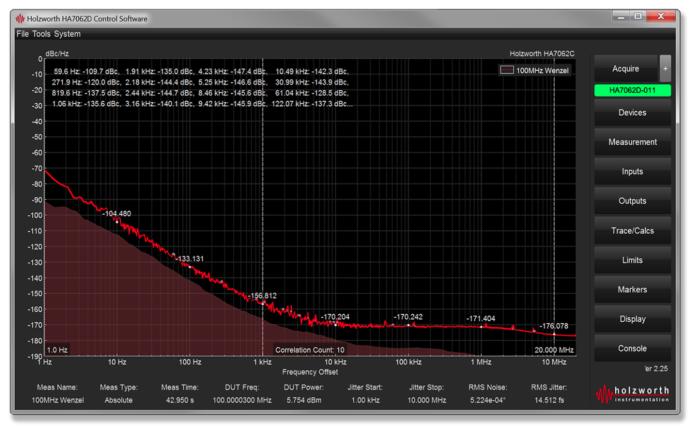Click the spur entry 122.07 kHz: -137.3 dBc
This screenshot has width=691, height=427.
[x=310, y=104]
